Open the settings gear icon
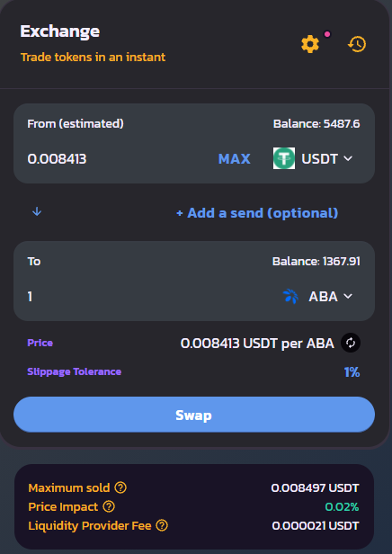The height and width of the screenshot is (554, 392). [310, 44]
